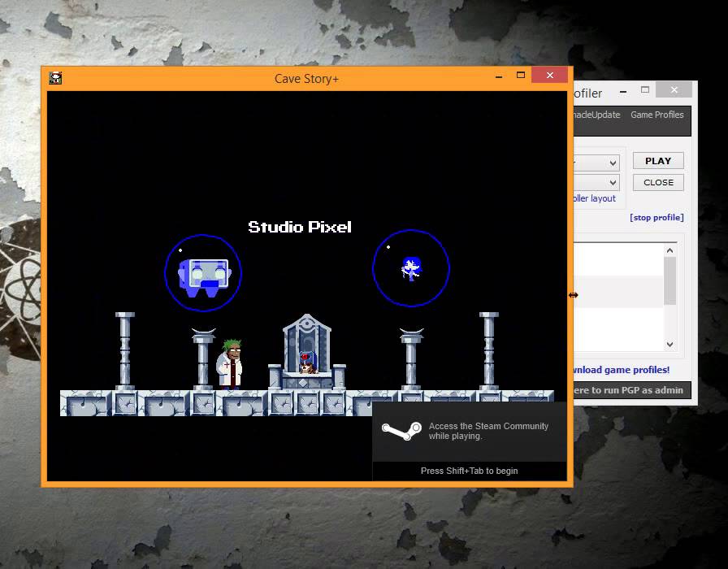Click the PLAY button in profiler window
Image resolution: width=728 pixels, height=569 pixels.
coord(658,161)
